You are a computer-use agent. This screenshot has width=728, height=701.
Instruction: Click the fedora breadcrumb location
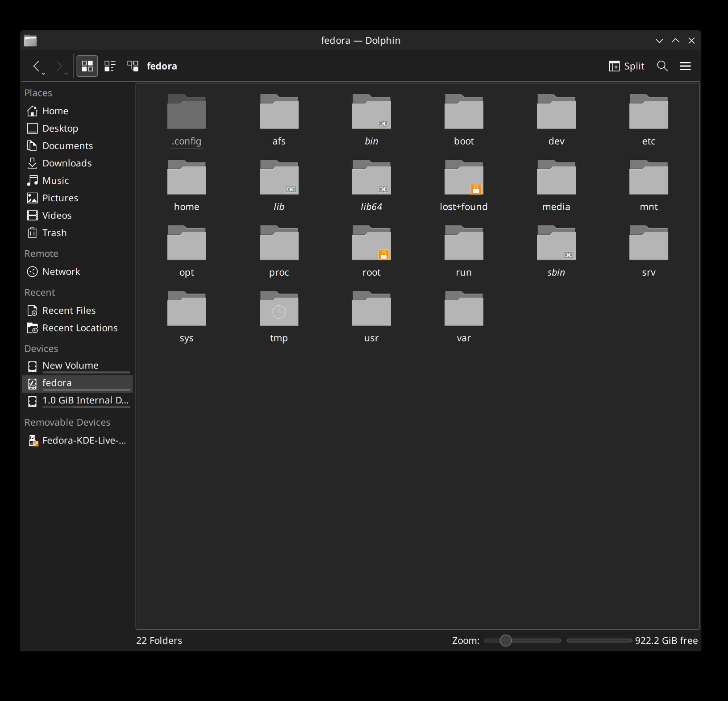162,66
